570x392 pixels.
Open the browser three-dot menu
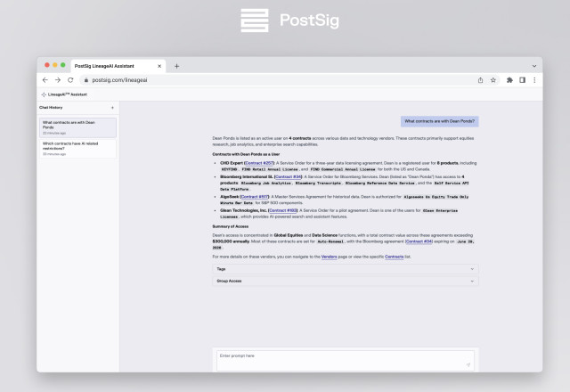pos(534,80)
